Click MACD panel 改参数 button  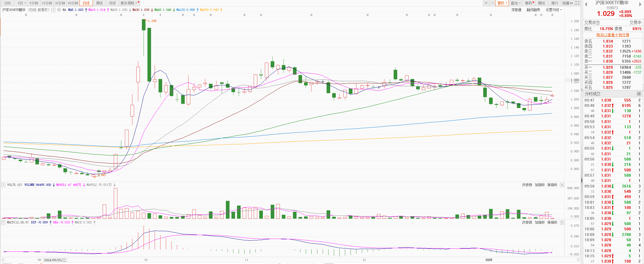click(x=527, y=222)
